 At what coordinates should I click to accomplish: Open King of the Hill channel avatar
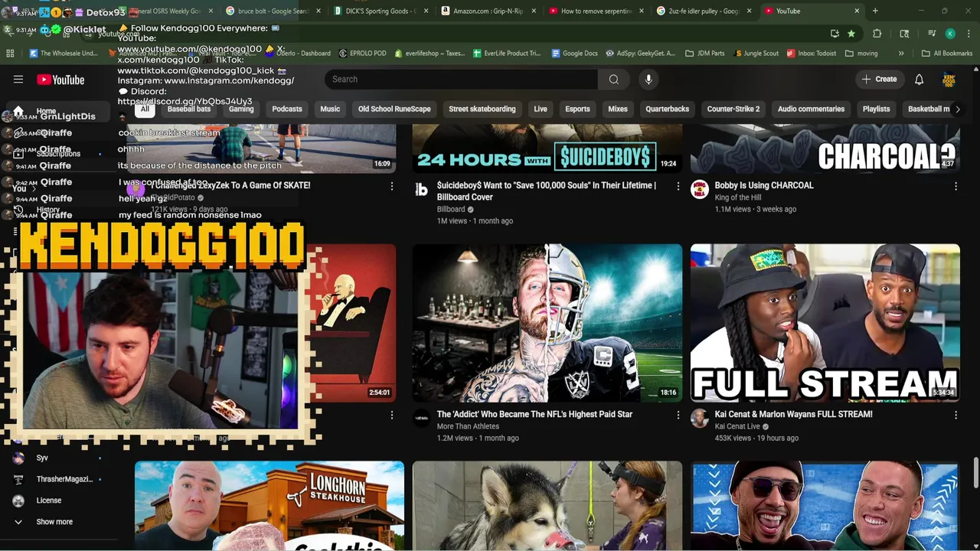(700, 190)
